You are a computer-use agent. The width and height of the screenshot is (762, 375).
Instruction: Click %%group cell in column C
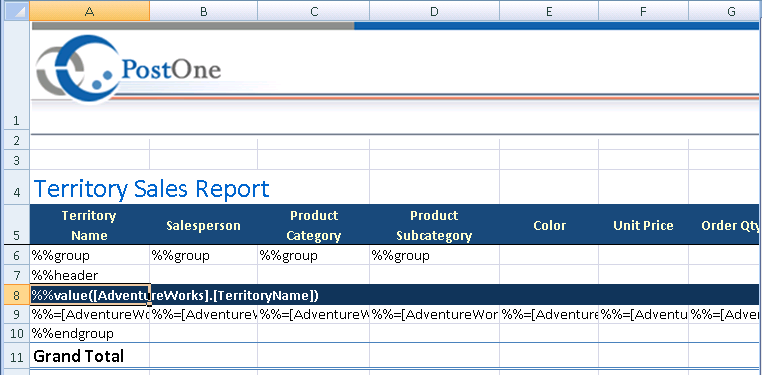click(x=313, y=255)
